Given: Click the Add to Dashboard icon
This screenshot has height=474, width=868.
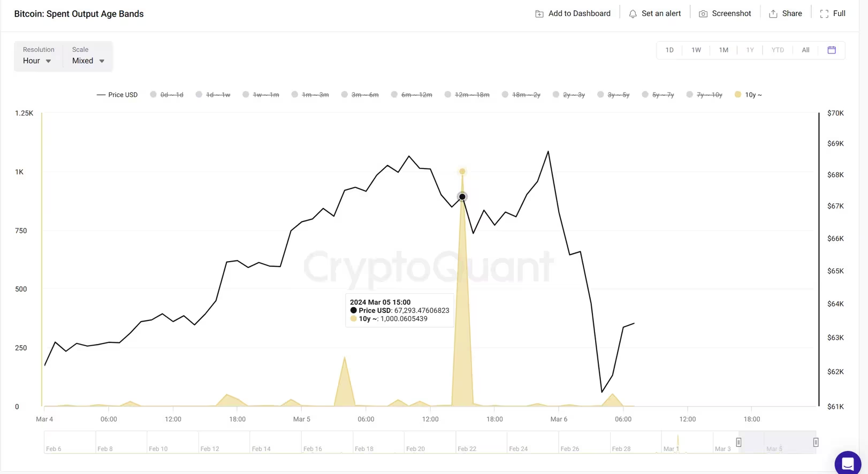Looking at the screenshot, I should point(539,14).
